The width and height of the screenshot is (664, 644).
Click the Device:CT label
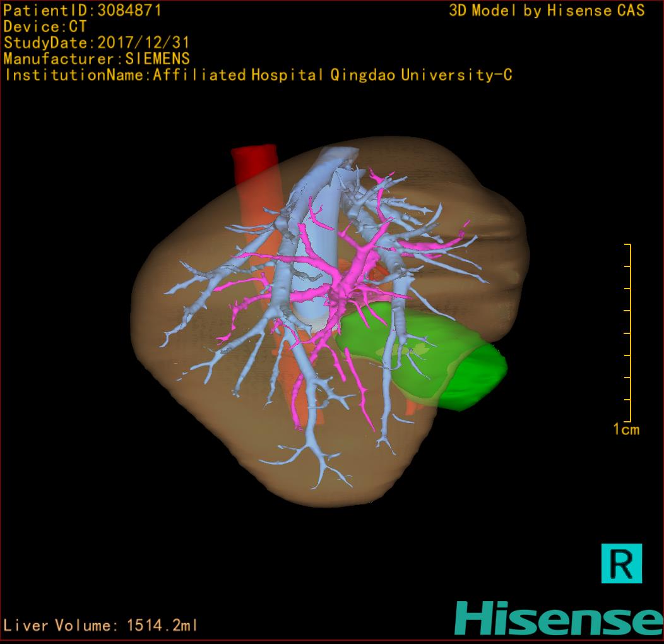[x=45, y=27]
